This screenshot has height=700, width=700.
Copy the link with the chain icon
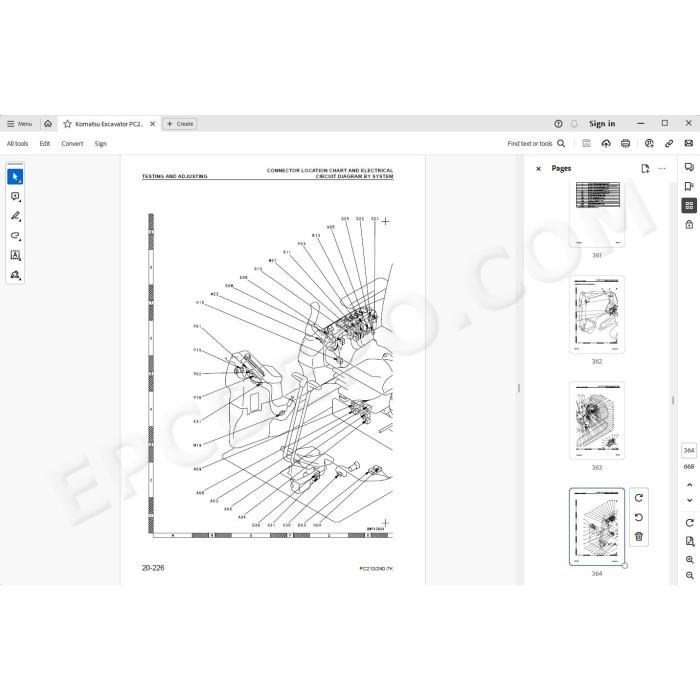[669, 143]
